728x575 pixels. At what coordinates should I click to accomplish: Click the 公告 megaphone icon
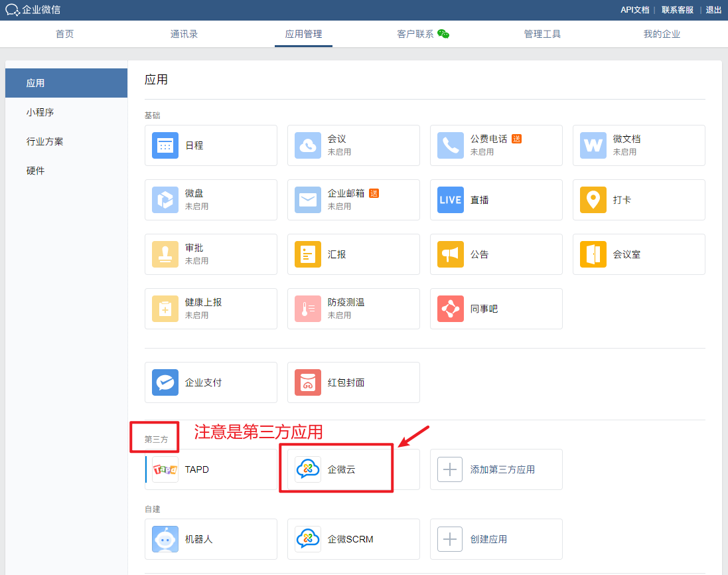click(x=451, y=254)
